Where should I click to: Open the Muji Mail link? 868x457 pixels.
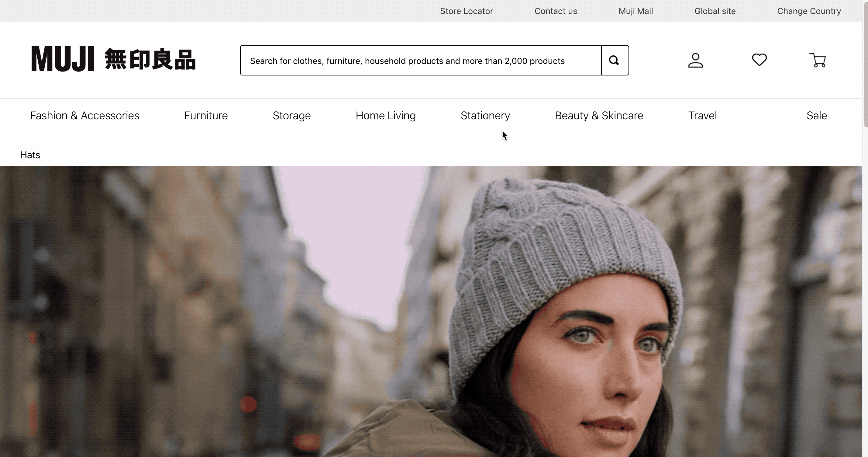click(635, 11)
